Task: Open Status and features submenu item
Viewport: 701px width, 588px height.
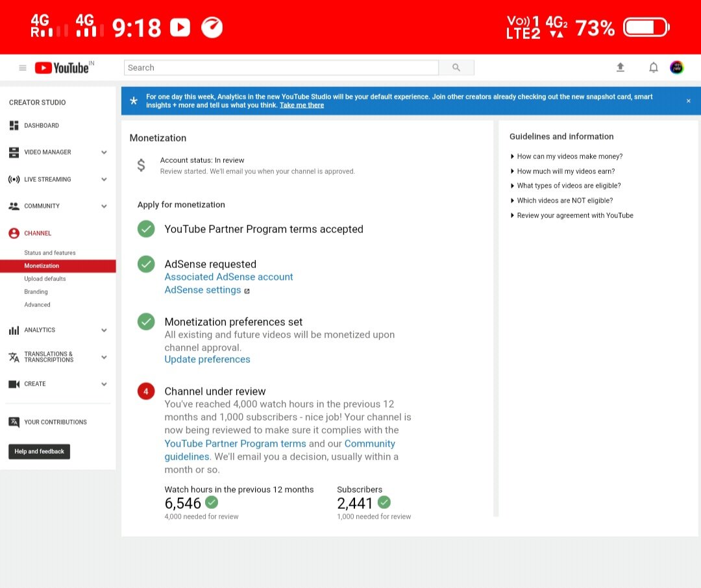Action: tap(49, 252)
